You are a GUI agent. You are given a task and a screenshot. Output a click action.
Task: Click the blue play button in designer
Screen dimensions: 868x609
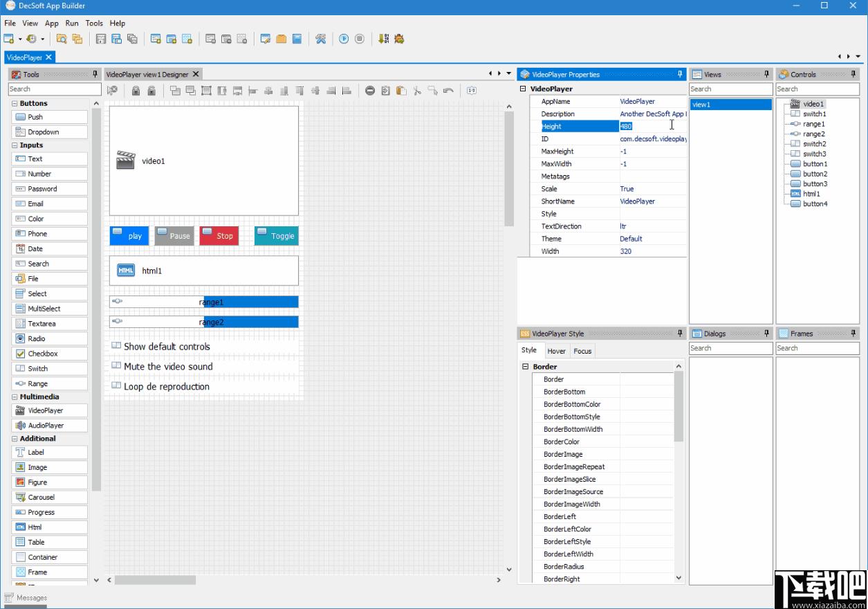[129, 235]
